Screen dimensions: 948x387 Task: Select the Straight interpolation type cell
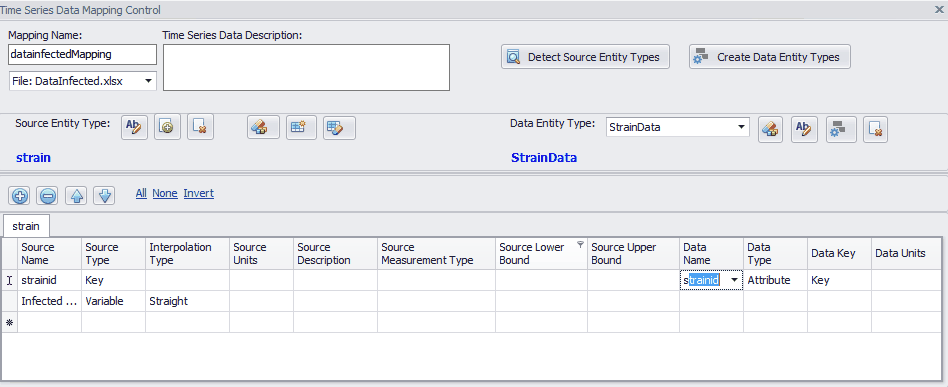(187, 301)
